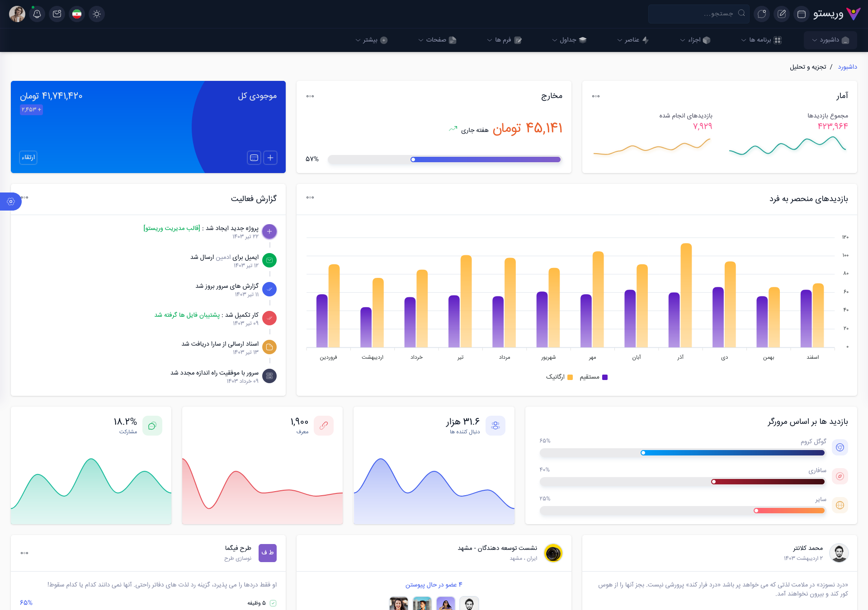Click the chat bubble icon in header

762,14
